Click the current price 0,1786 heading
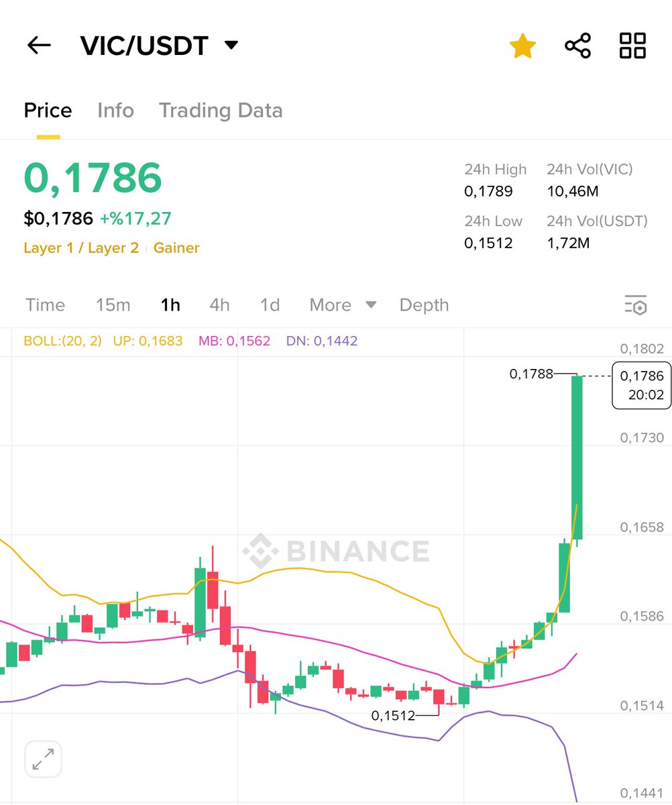 coord(93,178)
